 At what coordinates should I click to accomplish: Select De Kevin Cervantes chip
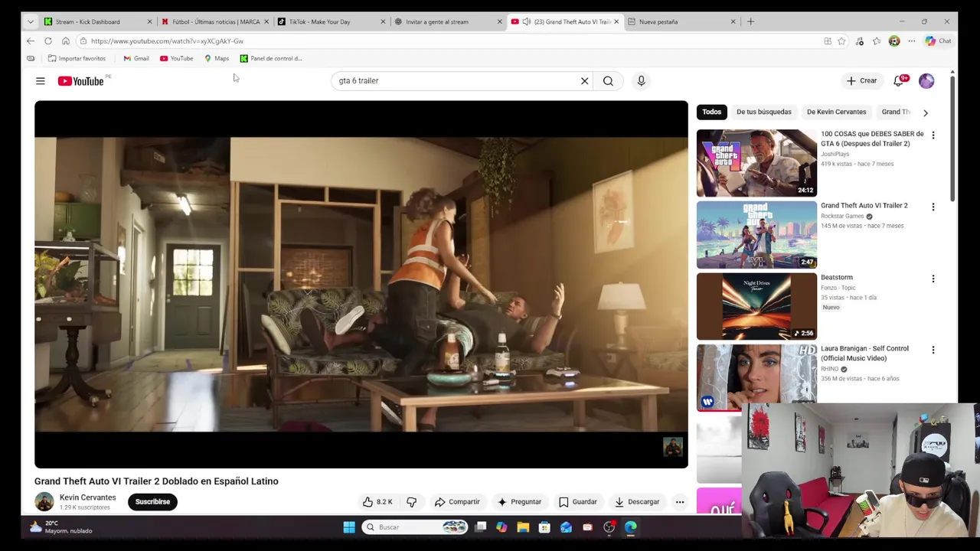(836, 112)
